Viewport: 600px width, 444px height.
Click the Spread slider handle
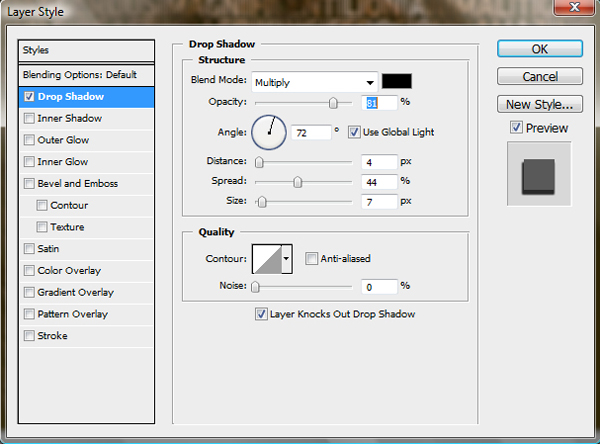(x=297, y=182)
